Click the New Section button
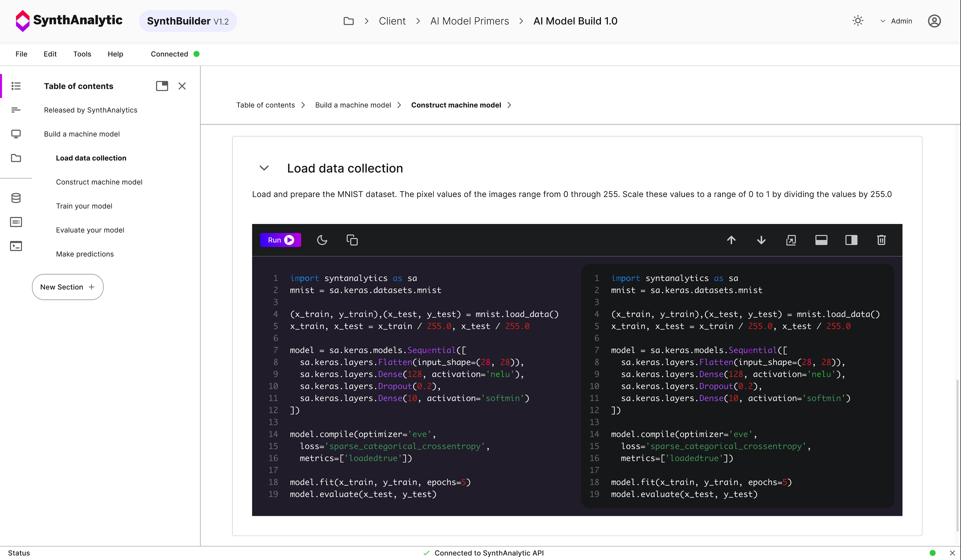The width and height of the screenshot is (961, 560). (x=68, y=287)
